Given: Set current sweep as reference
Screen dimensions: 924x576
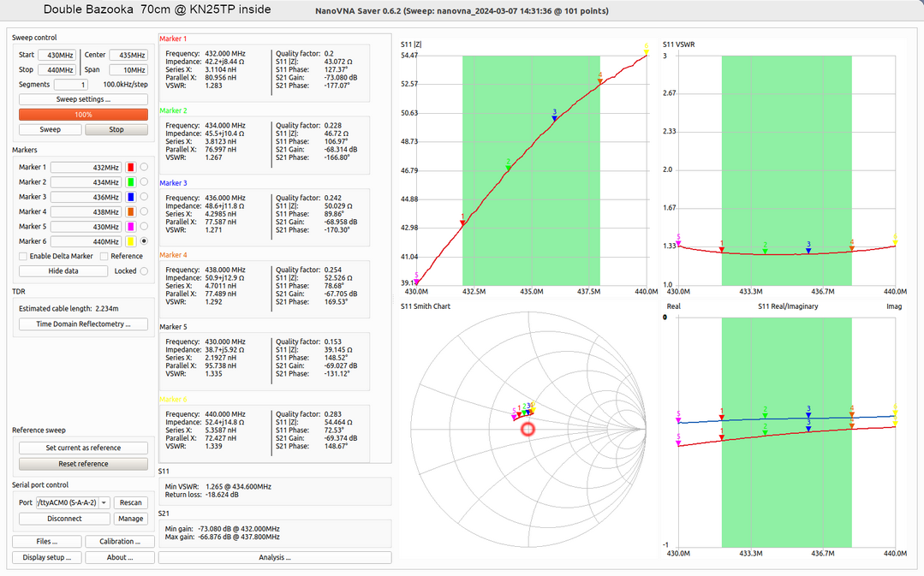Looking at the screenshot, I should click(83, 448).
